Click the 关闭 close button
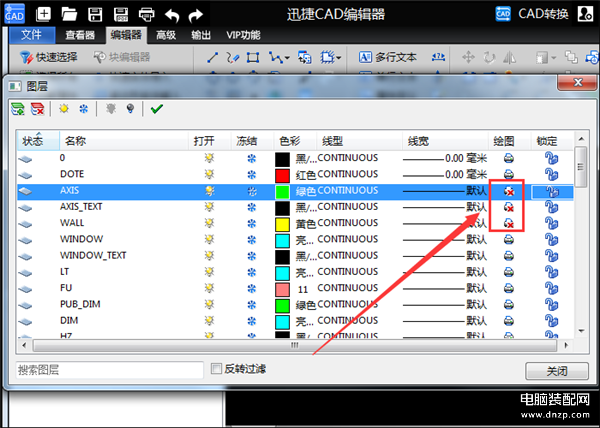The height and width of the screenshot is (428, 600). tap(557, 371)
